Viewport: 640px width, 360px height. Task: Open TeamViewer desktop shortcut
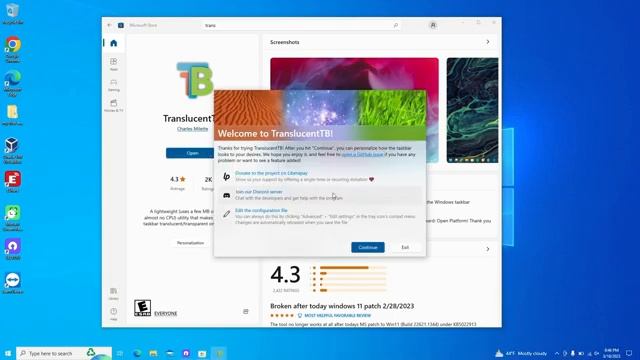[13, 283]
